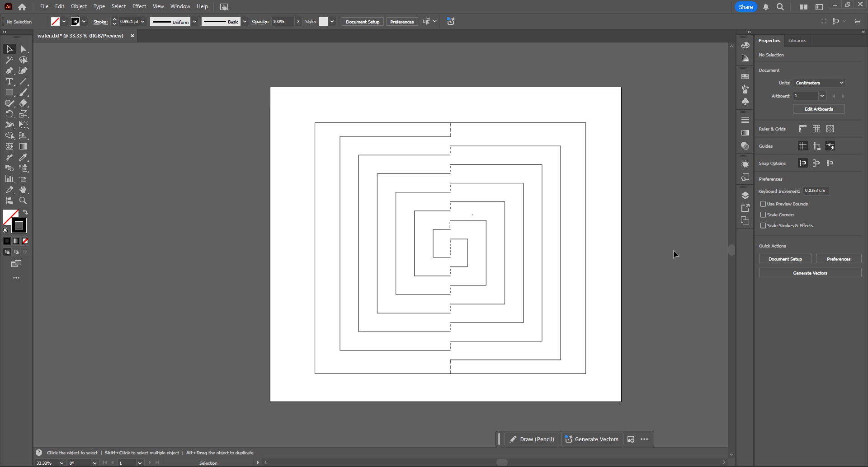Click Edit Artboards button
This screenshot has height=467, width=868.
pyautogui.click(x=819, y=109)
